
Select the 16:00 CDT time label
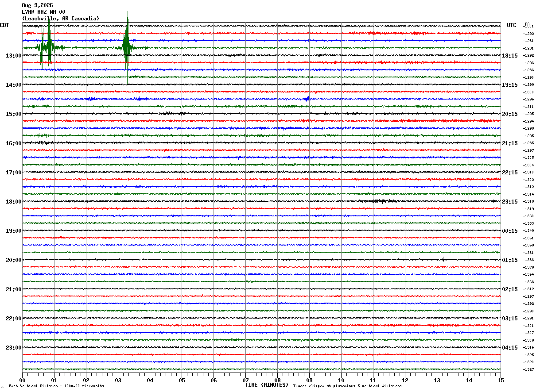[13, 143]
